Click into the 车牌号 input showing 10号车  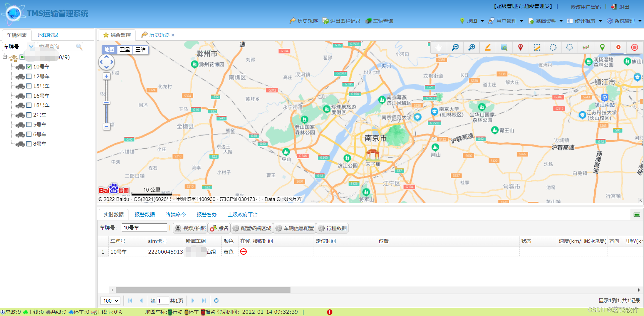144,228
